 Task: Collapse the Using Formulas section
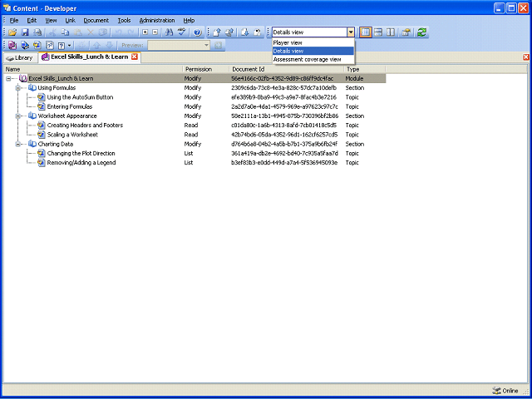click(x=18, y=88)
